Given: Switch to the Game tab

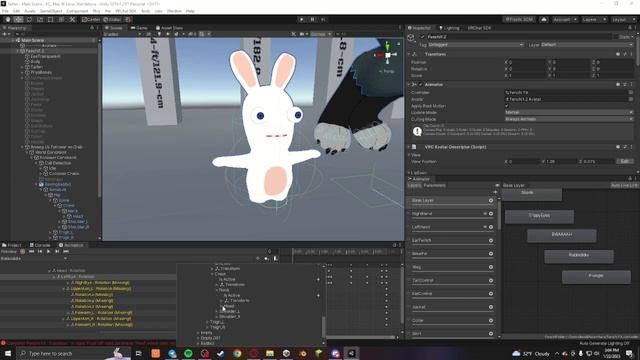Looking at the screenshot, I should 139,28.
